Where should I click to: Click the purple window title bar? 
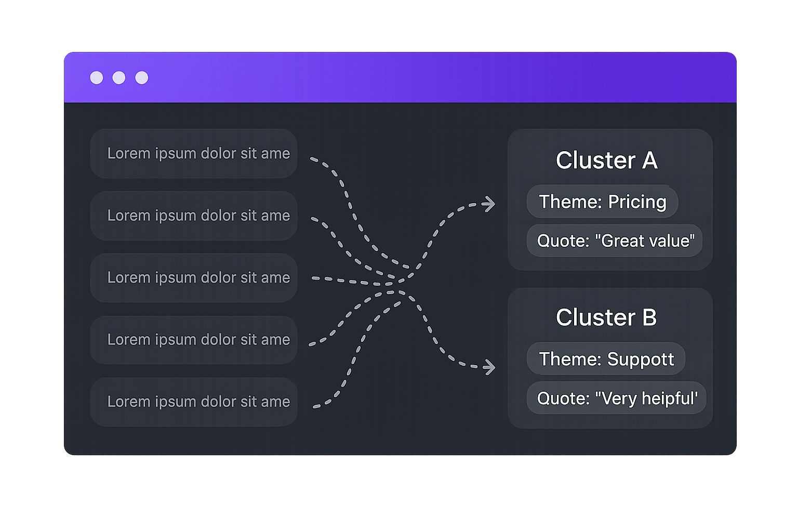point(400,78)
